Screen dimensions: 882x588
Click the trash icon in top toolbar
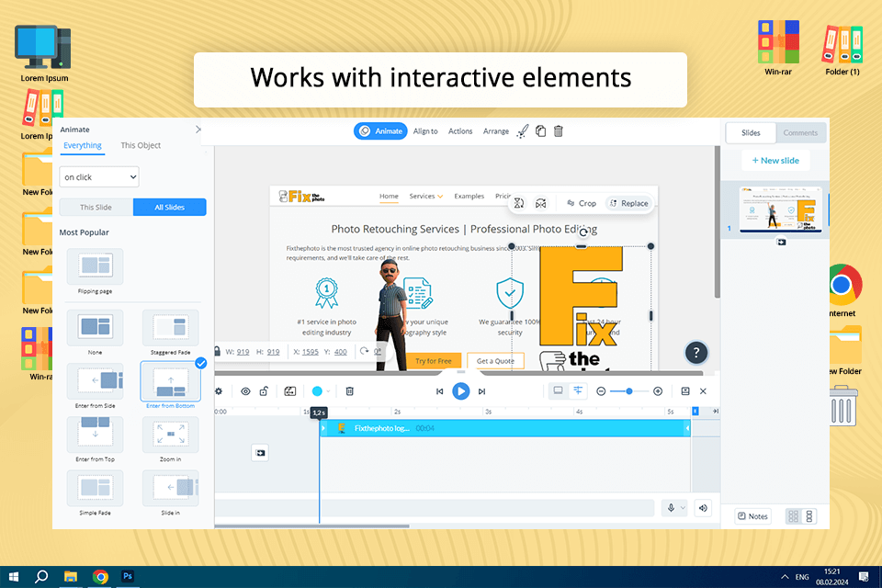pyautogui.click(x=558, y=131)
